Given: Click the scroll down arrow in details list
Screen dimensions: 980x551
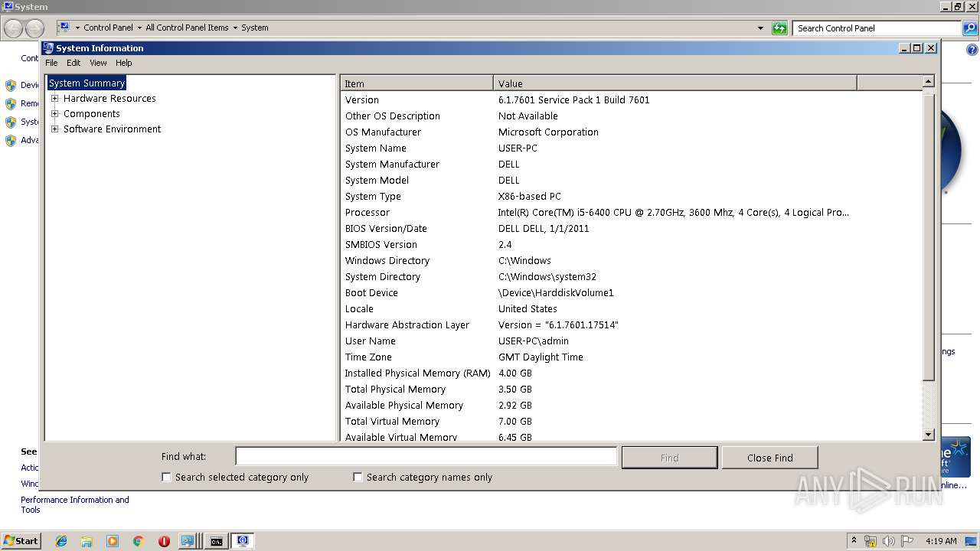Looking at the screenshot, I should coord(929,435).
